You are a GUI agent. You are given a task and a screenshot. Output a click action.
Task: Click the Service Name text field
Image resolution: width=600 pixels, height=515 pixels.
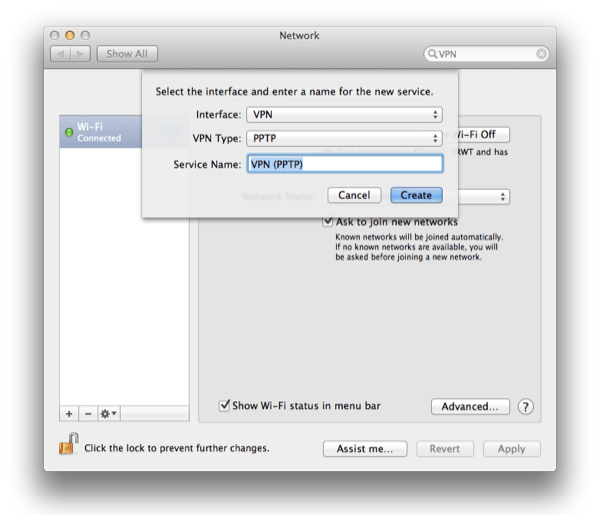click(345, 164)
